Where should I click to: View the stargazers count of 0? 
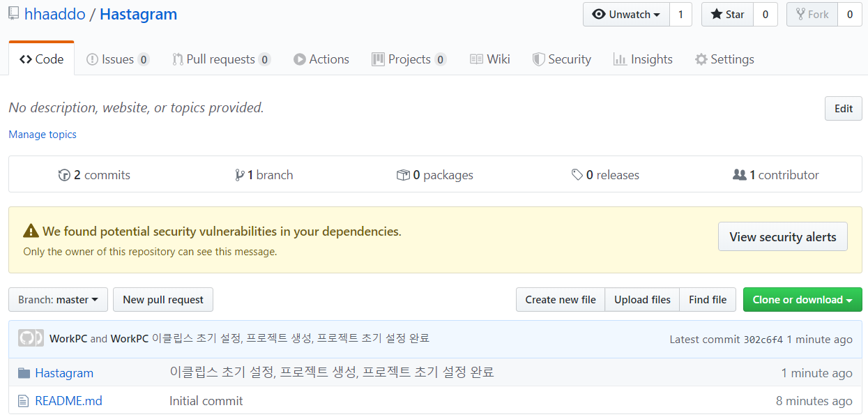(765, 14)
